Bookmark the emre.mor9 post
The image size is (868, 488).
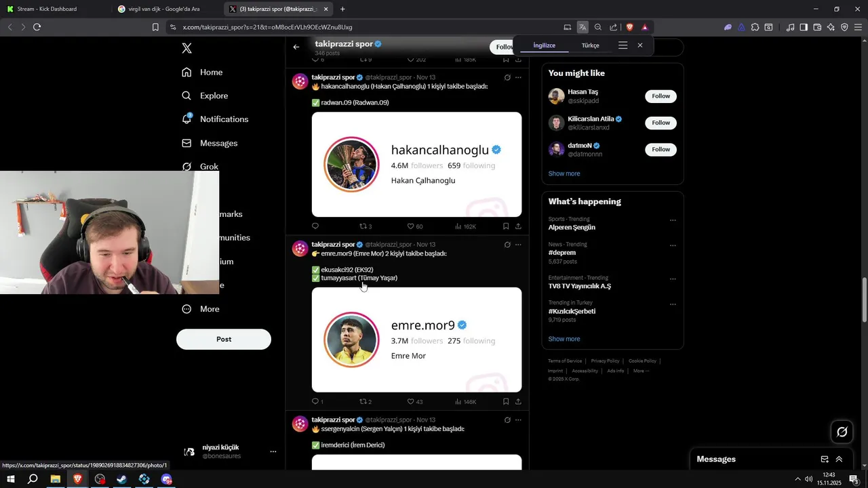(x=506, y=402)
